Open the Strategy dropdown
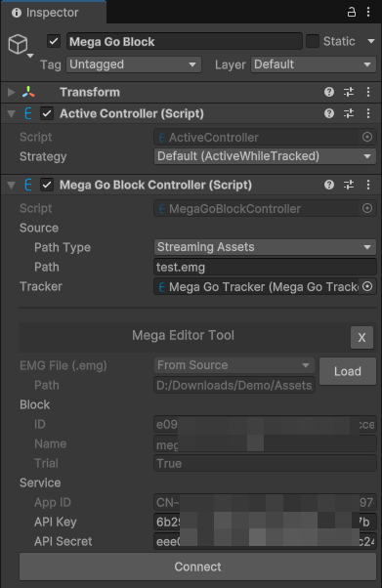382x588 pixels. [x=265, y=156]
